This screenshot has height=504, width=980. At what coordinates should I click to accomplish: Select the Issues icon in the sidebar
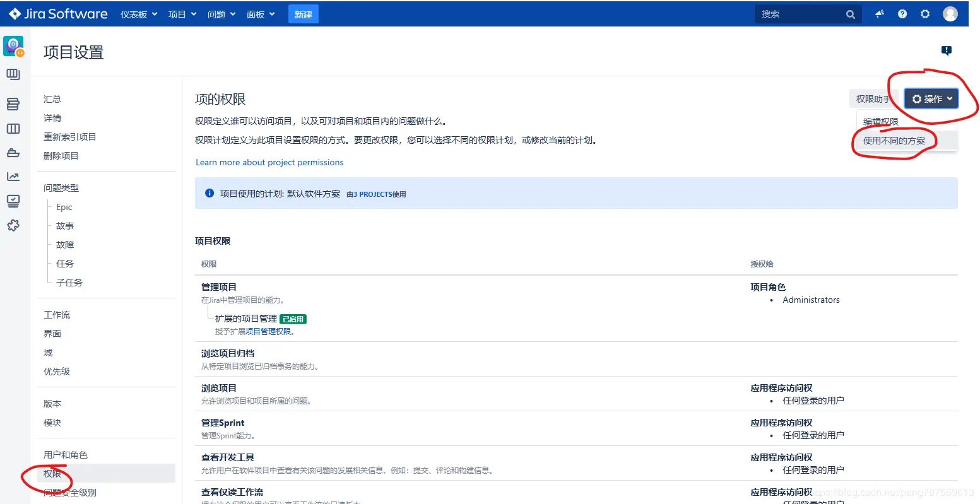13,201
